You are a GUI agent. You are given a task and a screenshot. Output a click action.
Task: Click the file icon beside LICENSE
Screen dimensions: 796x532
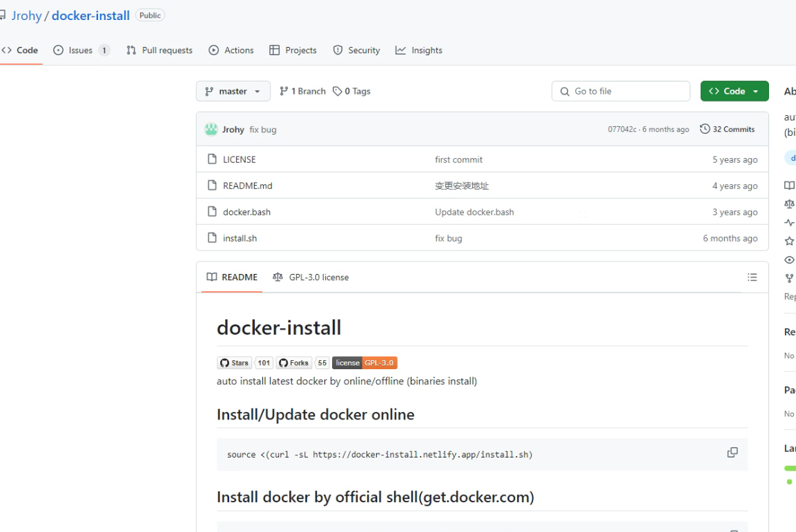212,159
